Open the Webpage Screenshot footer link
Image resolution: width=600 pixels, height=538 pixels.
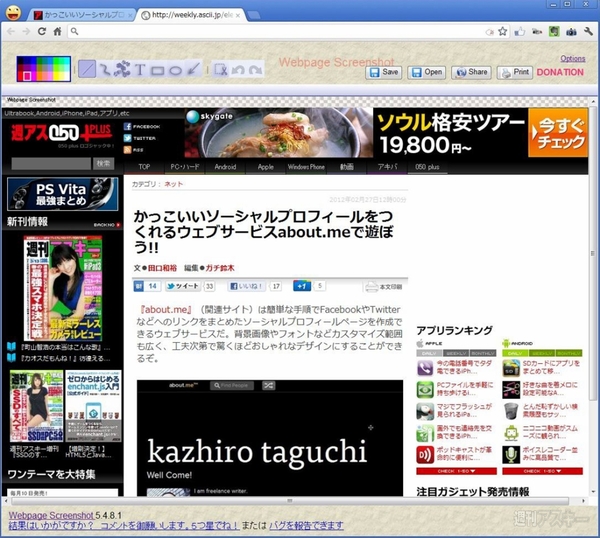click(51, 515)
